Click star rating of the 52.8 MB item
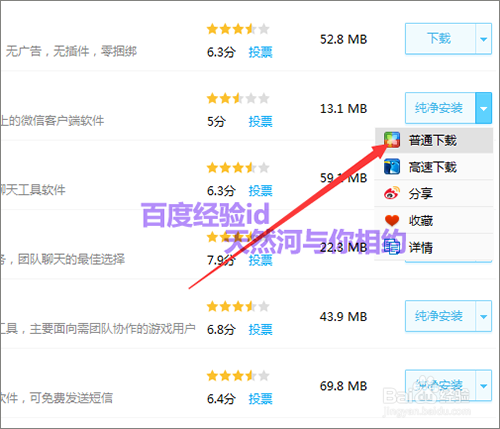Viewport: 500px width, 429px height. pos(238,29)
